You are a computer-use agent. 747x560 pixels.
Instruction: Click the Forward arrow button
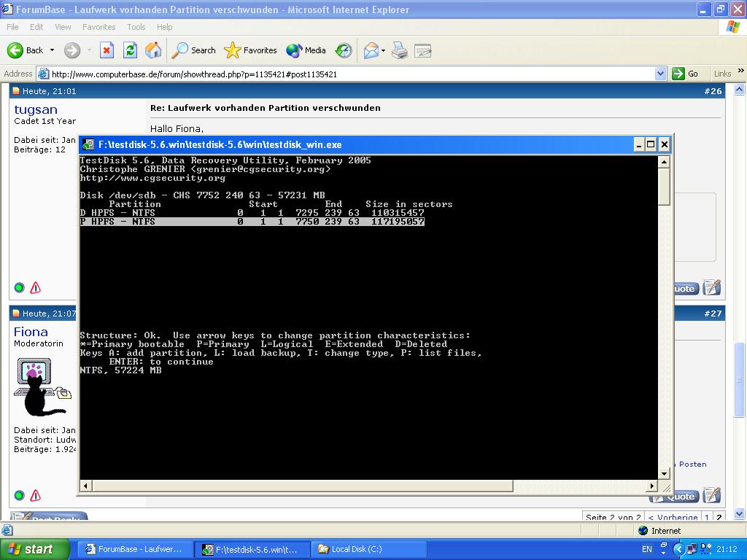coord(72,50)
